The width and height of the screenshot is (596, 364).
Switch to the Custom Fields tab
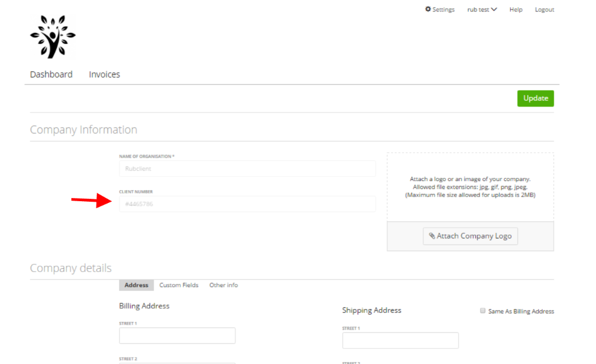point(179,285)
